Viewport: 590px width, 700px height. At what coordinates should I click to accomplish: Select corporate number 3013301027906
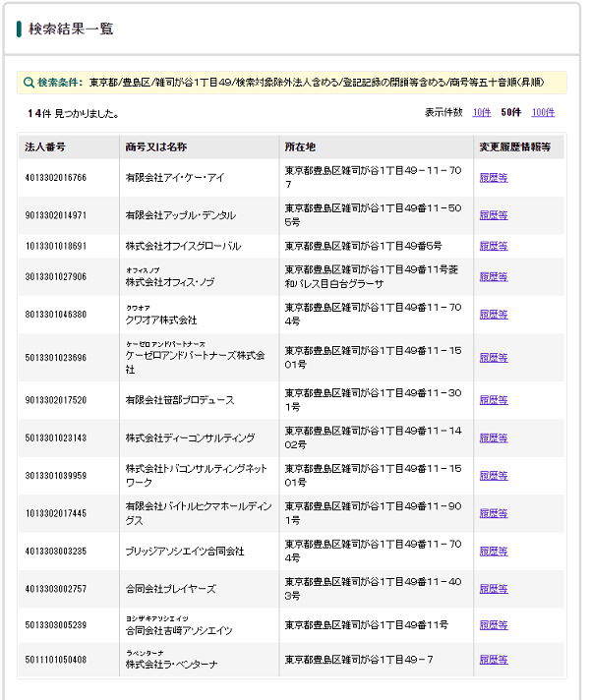tap(56, 277)
